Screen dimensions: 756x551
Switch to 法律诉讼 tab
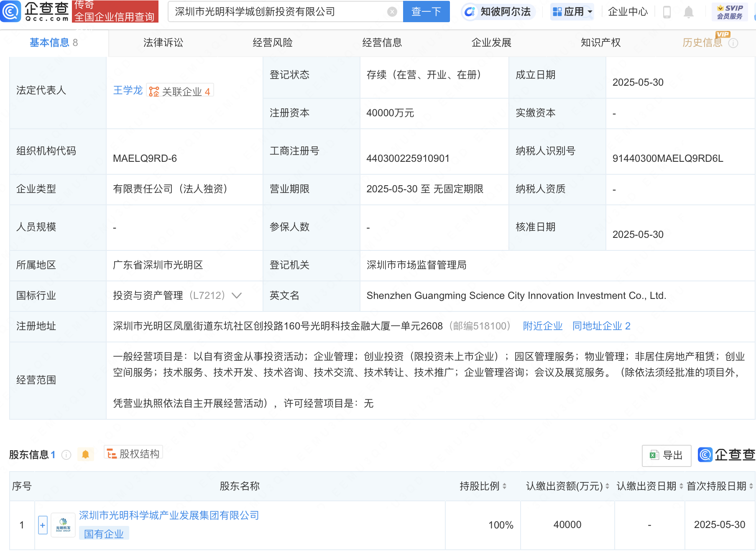tap(163, 43)
